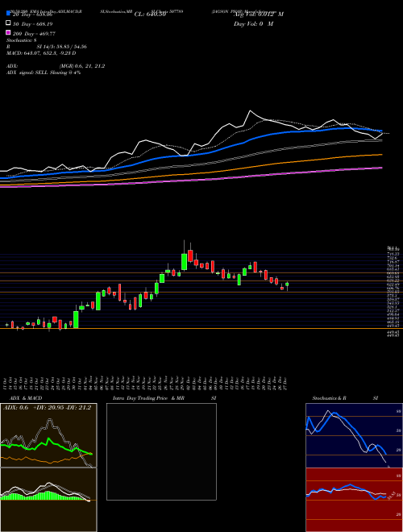Open the empty intraday trading price panel

click(x=161, y=451)
